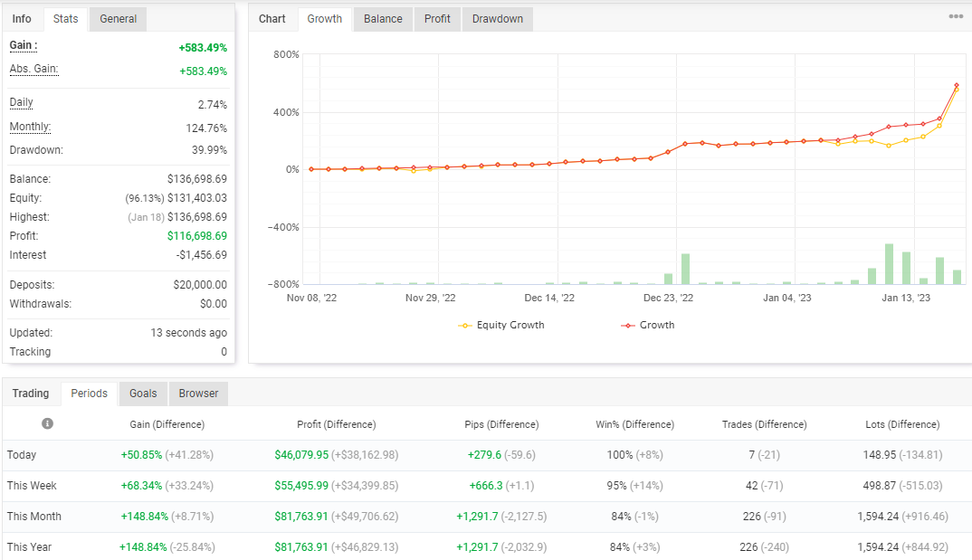Click the Monthly label
Image resolution: width=972 pixels, height=560 pixels.
(31, 127)
